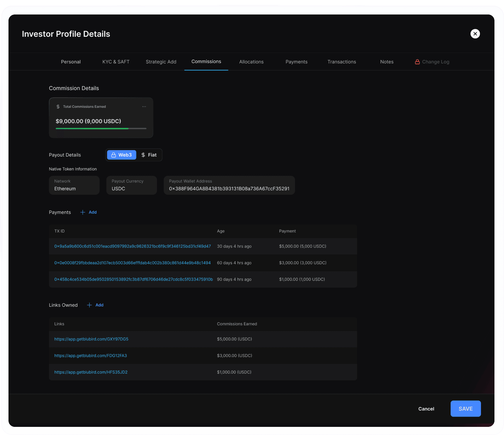This screenshot has width=504, height=435.
Task: Open transaction 0x9a5a9b600c6d51c001 link
Action: pos(133,246)
